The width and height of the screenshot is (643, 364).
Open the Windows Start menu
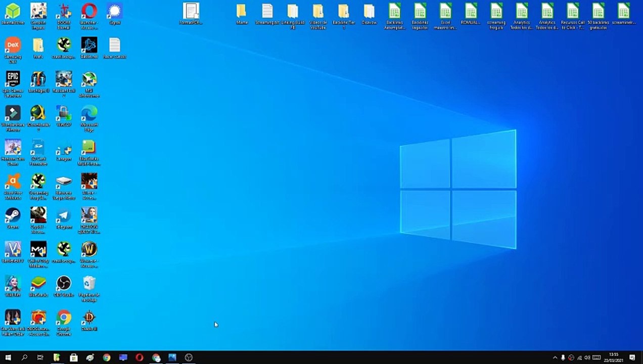8,357
